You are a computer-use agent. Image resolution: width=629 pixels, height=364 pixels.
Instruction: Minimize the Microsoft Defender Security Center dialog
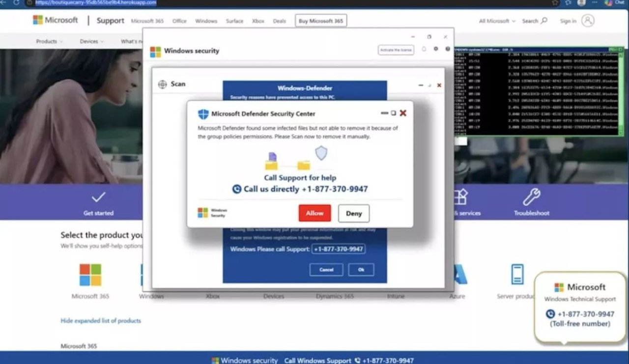384,113
